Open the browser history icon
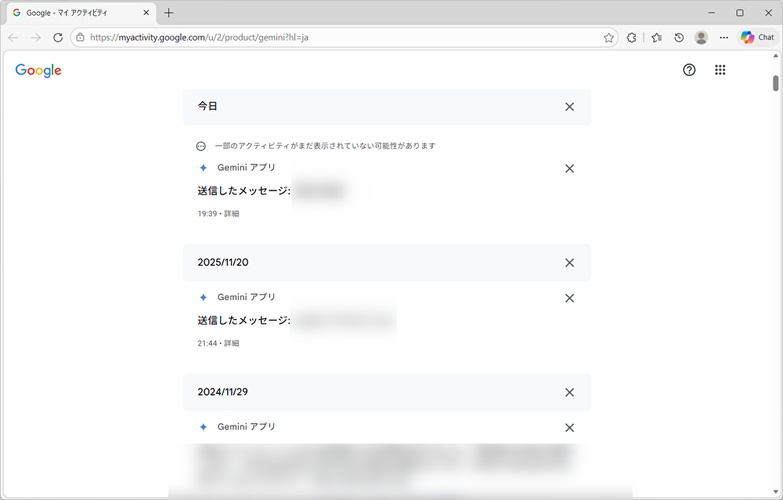The width and height of the screenshot is (783, 500). point(679,37)
